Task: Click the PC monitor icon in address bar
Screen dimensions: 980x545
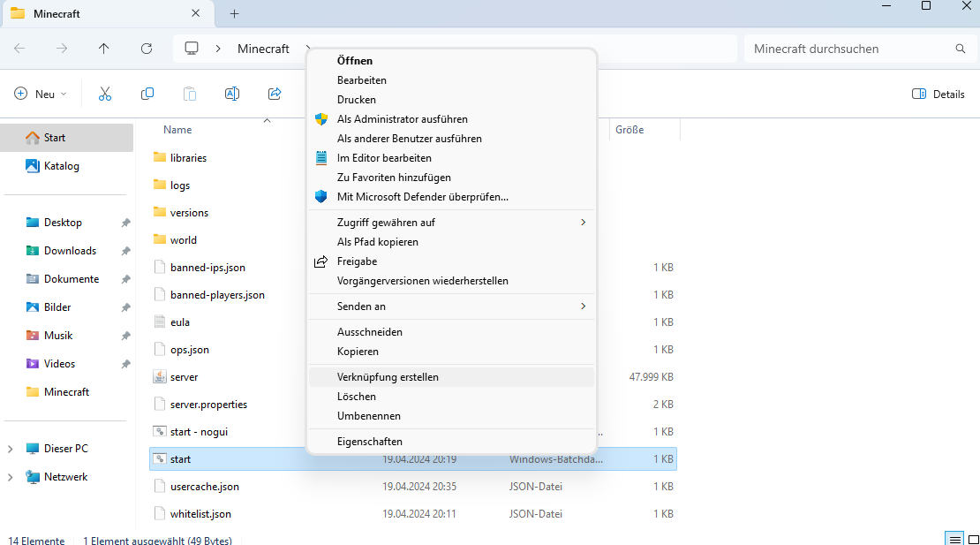Action: (x=192, y=48)
